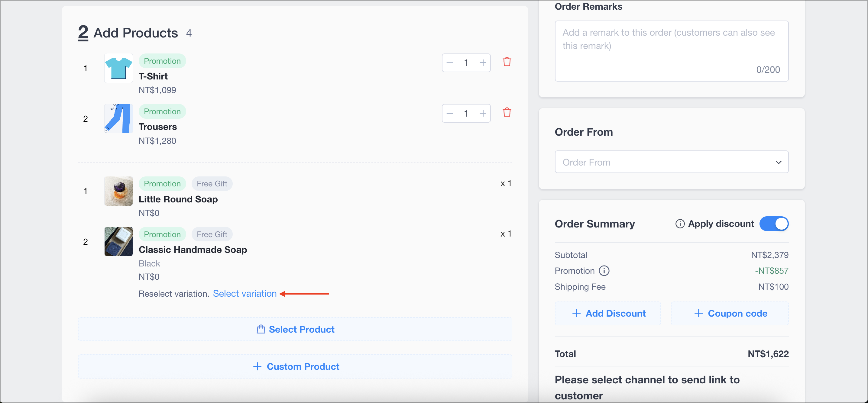The height and width of the screenshot is (403, 868).
Task: Delete the T-Shirt product with trash icon
Action: 507,62
